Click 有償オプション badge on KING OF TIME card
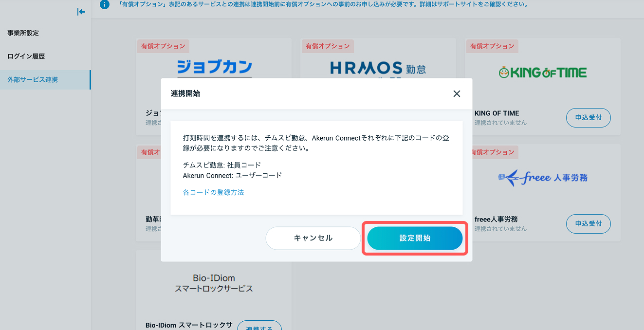The width and height of the screenshot is (644, 330). click(492, 46)
